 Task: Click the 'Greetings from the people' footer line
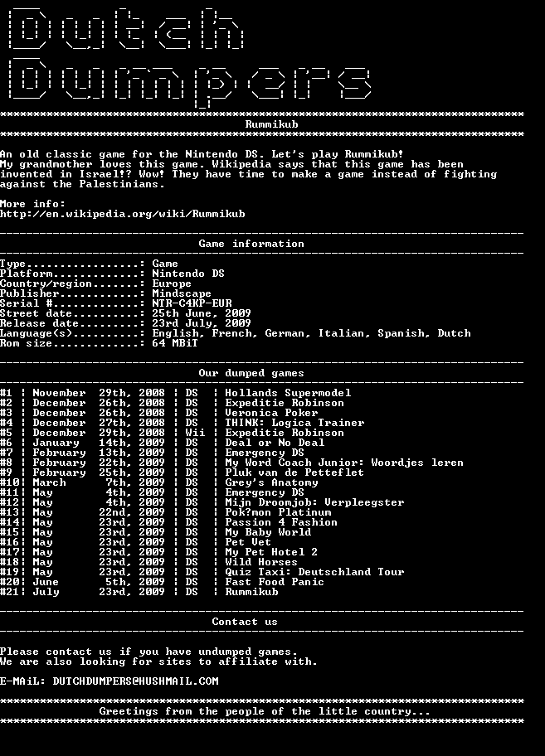[265, 711]
